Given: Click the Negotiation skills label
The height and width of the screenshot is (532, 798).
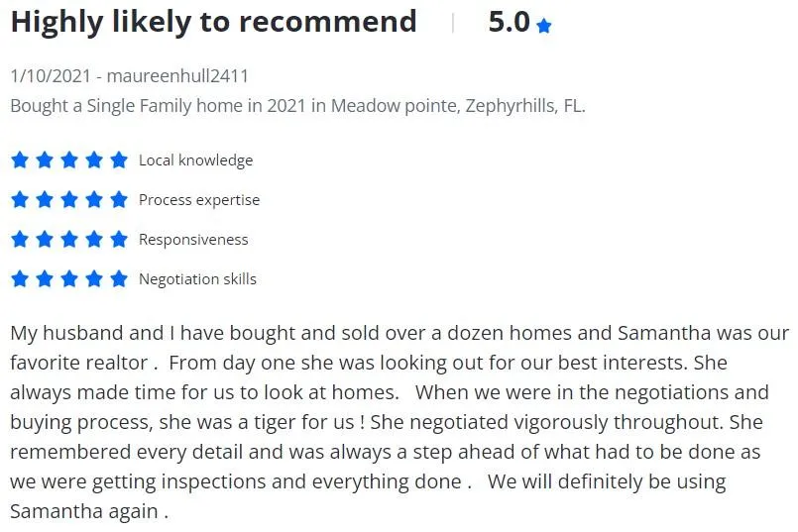Looking at the screenshot, I should click(197, 279).
